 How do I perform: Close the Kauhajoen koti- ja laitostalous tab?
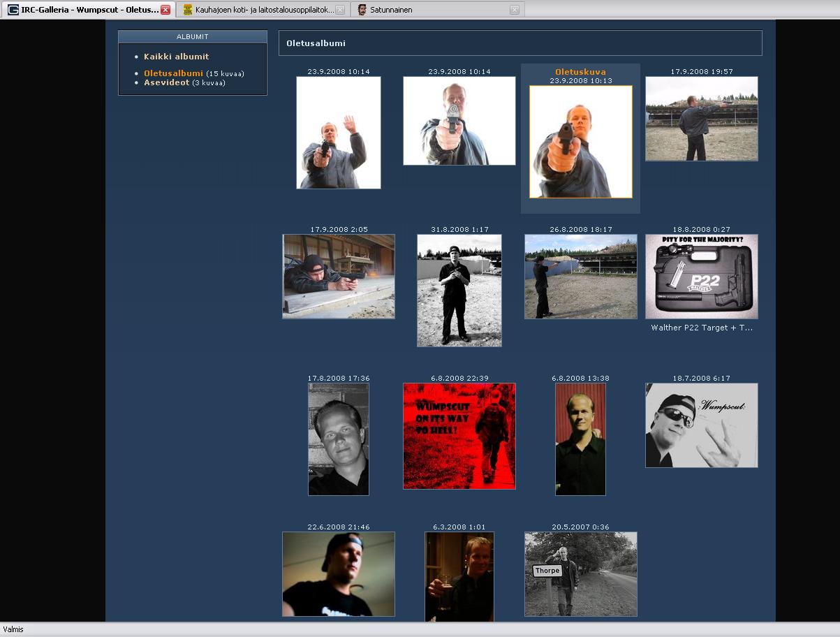(340, 10)
